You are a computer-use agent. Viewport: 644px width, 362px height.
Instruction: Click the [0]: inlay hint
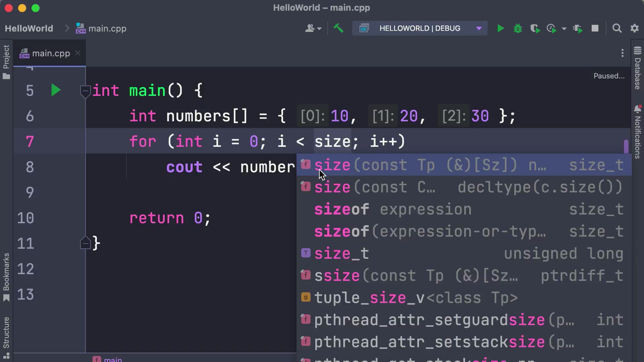coord(312,116)
